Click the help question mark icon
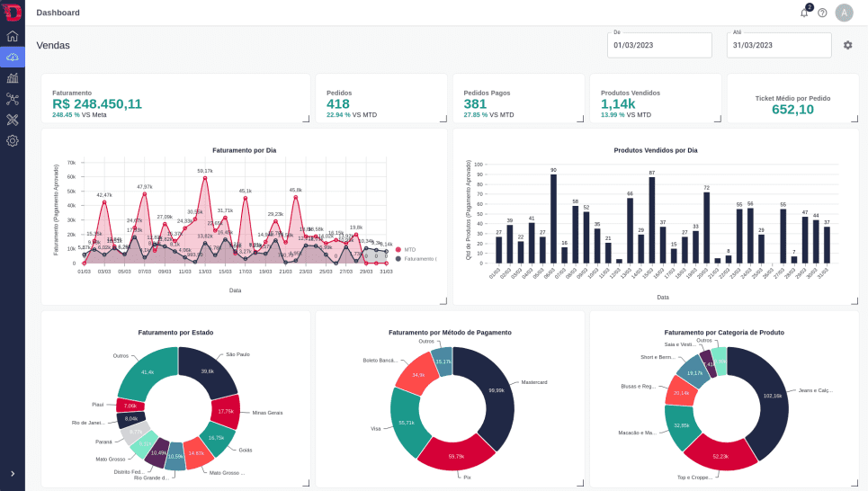This screenshot has height=491, width=868. (822, 13)
